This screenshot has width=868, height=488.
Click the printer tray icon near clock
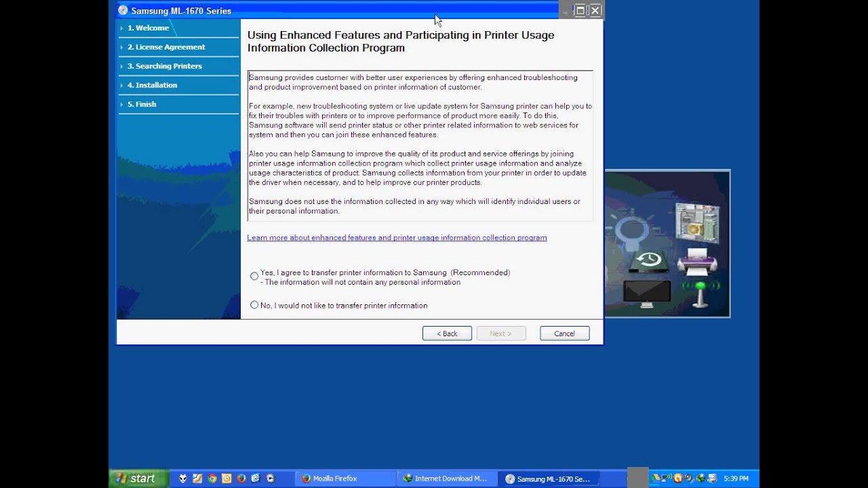click(x=712, y=478)
